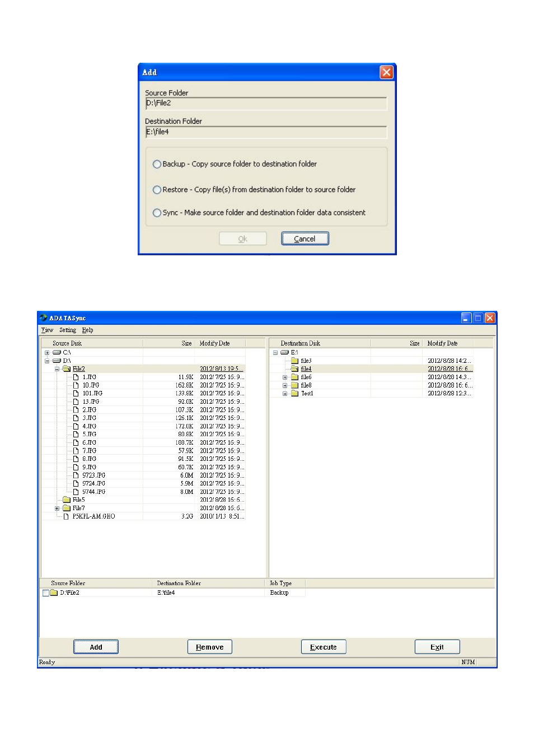Click the file8 folder icon
Image resolution: width=534 pixels, height=756 pixels.
click(x=295, y=385)
